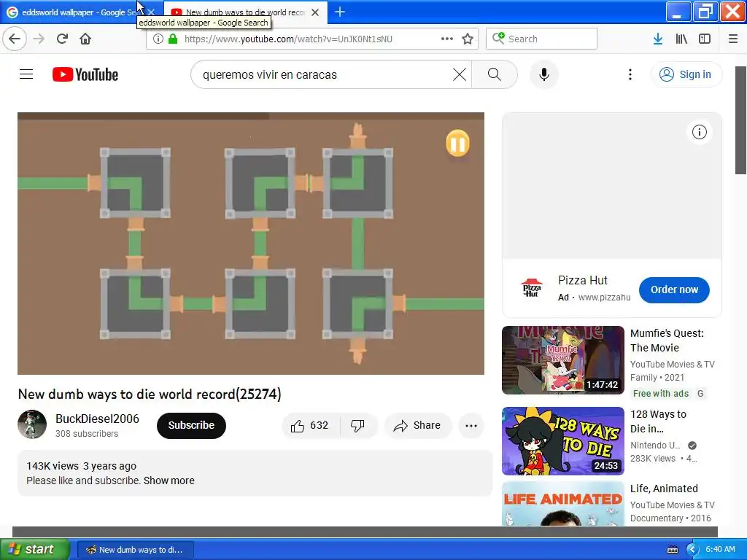This screenshot has height=560, width=747.
Task: Subscribe to BuckDiesel2006
Action: pyautogui.click(x=191, y=425)
